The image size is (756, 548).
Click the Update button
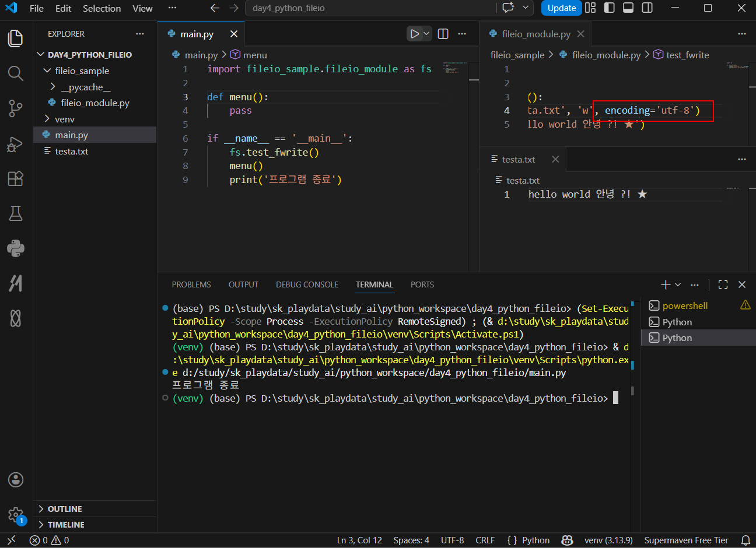[x=561, y=8]
